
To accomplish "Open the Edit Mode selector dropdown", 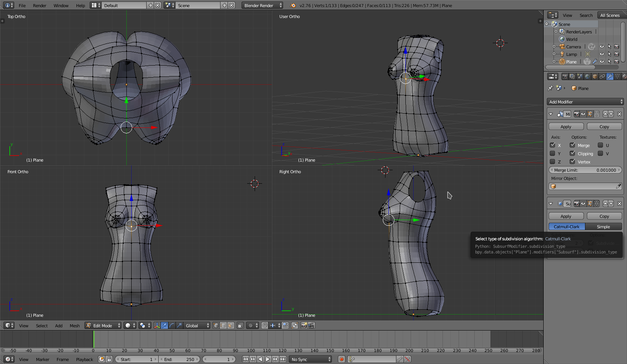I will 103,325.
